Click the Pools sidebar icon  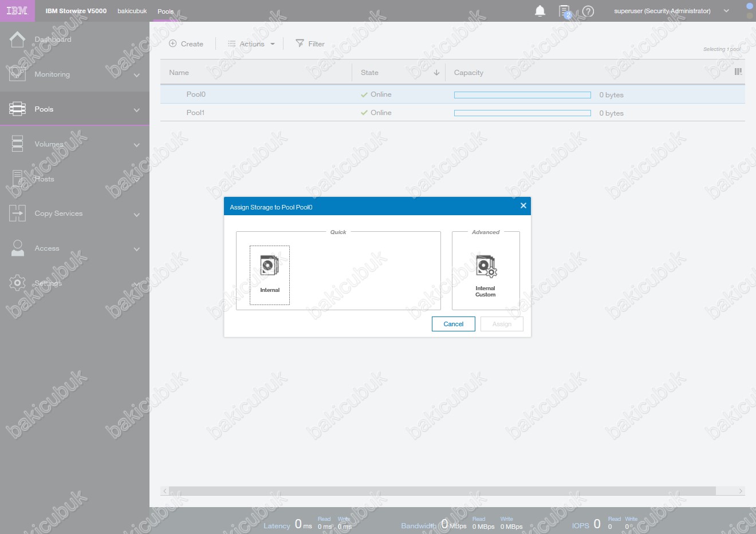[x=17, y=109]
